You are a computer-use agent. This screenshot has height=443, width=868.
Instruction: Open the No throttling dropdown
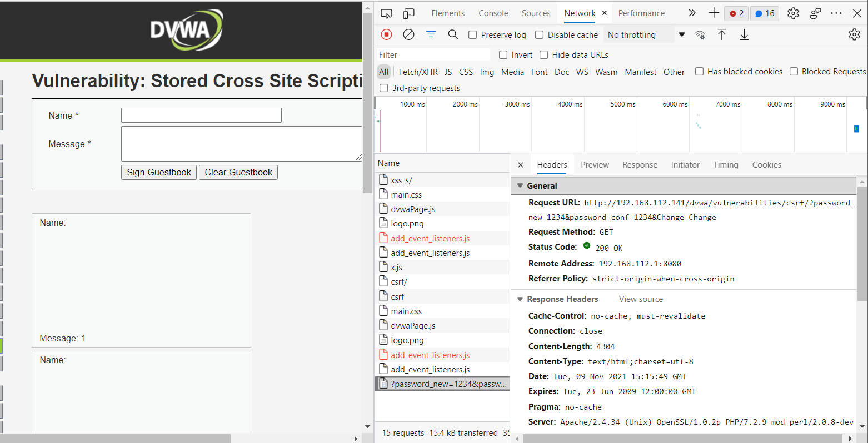646,35
